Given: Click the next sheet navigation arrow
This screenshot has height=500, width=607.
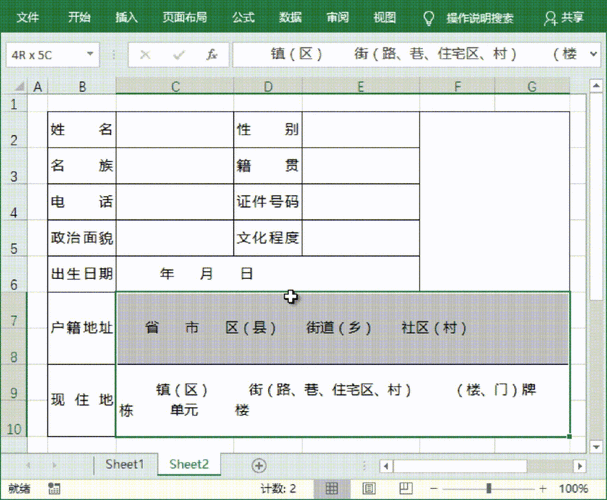Looking at the screenshot, I should click(x=54, y=465).
